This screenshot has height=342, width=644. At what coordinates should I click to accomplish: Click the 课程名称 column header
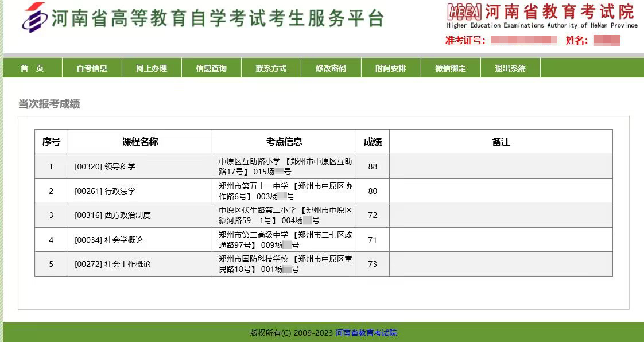point(139,142)
